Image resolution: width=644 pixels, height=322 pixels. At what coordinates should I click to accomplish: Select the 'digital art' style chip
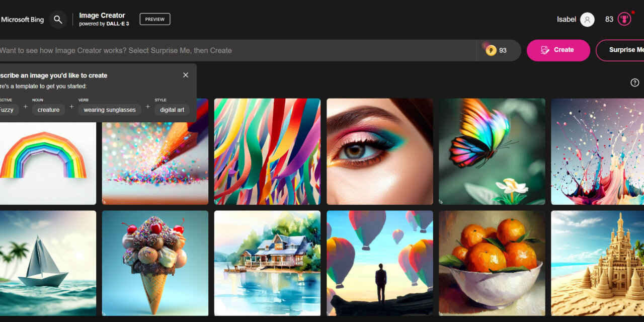[172, 110]
